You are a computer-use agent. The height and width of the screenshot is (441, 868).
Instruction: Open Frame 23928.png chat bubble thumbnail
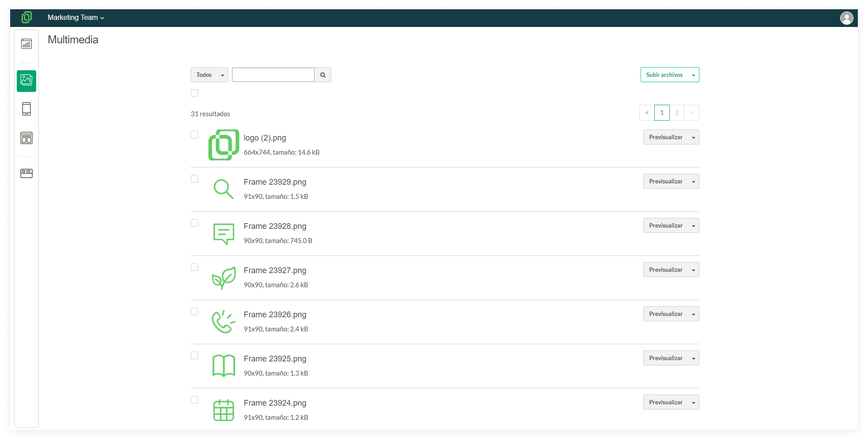(224, 233)
